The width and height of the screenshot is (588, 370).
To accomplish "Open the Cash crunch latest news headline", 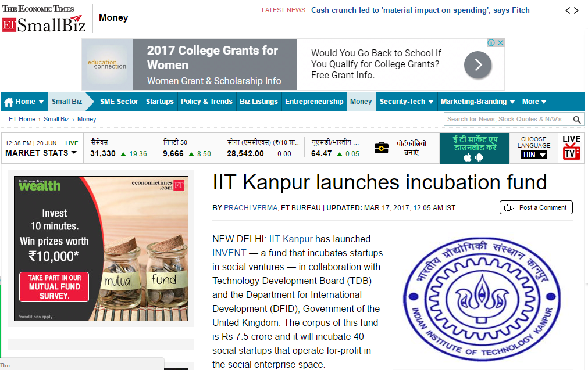I will [420, 10].
